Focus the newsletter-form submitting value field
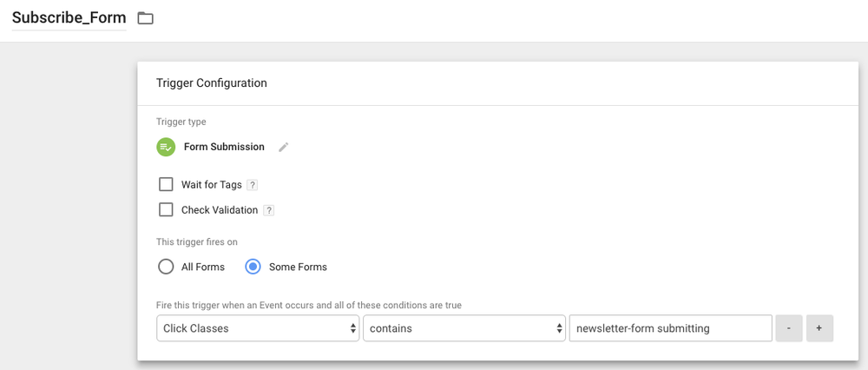 670,328
